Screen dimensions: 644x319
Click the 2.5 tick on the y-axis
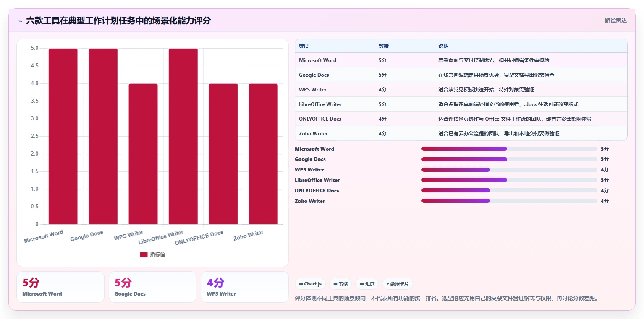(x=34, y=136)
